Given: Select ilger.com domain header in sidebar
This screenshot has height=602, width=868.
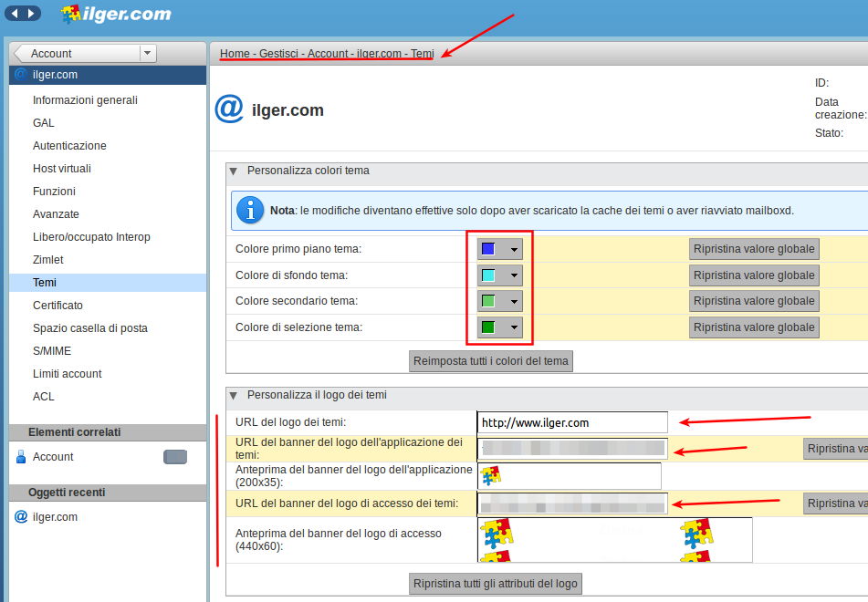Looking at the screenshot, I should 108,75.
